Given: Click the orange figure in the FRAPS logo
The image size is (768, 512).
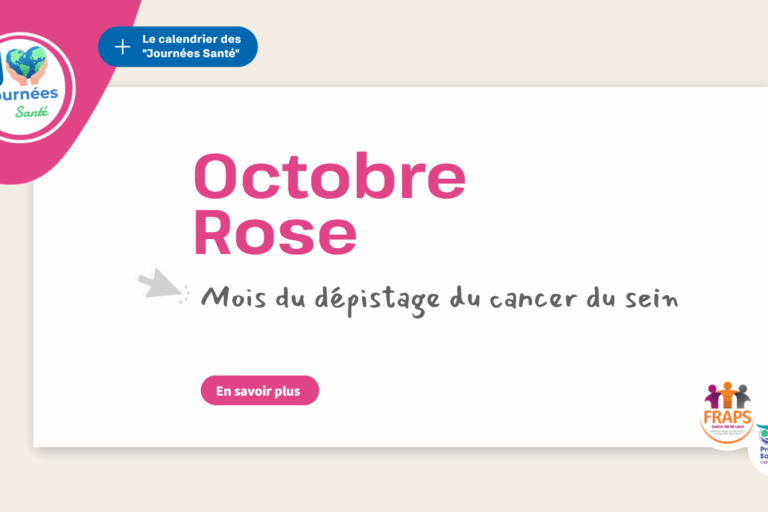Looking at the screenshot, I should point(727,393).
